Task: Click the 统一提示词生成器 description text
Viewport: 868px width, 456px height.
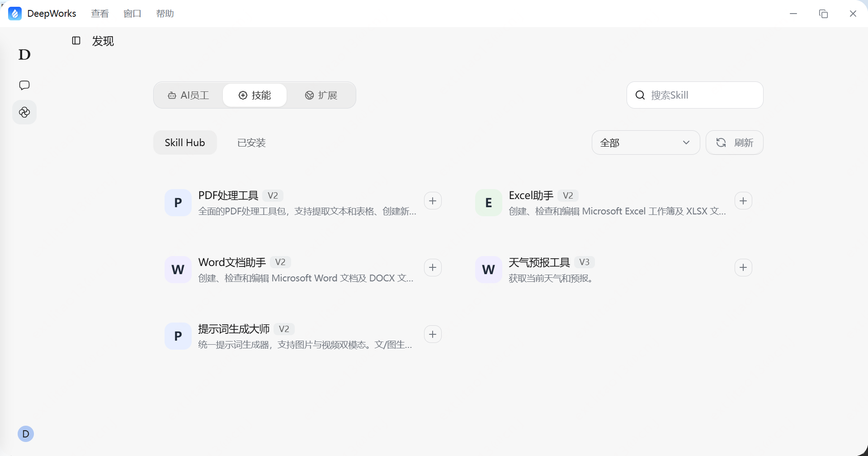Action: coord(305,345)
